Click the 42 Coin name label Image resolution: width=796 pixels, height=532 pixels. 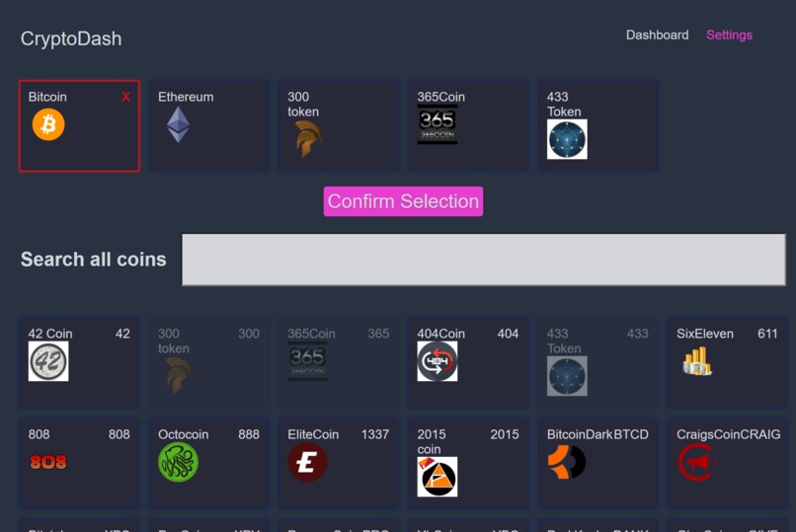click(50, 334)
